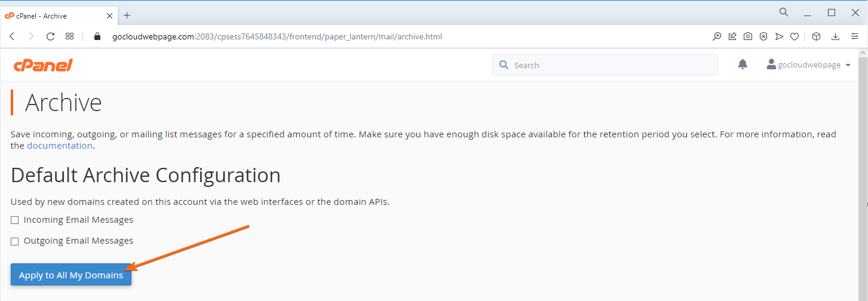Screen dimensions: 868x301
Task: Click the browser search magnifier in title bar
Action: click(784, 12)
